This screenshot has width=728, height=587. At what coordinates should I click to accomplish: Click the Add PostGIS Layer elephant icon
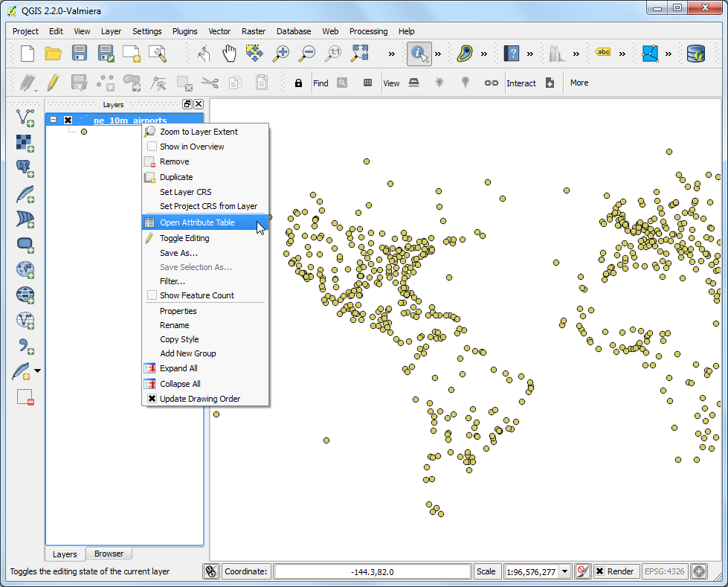[25, 169]
